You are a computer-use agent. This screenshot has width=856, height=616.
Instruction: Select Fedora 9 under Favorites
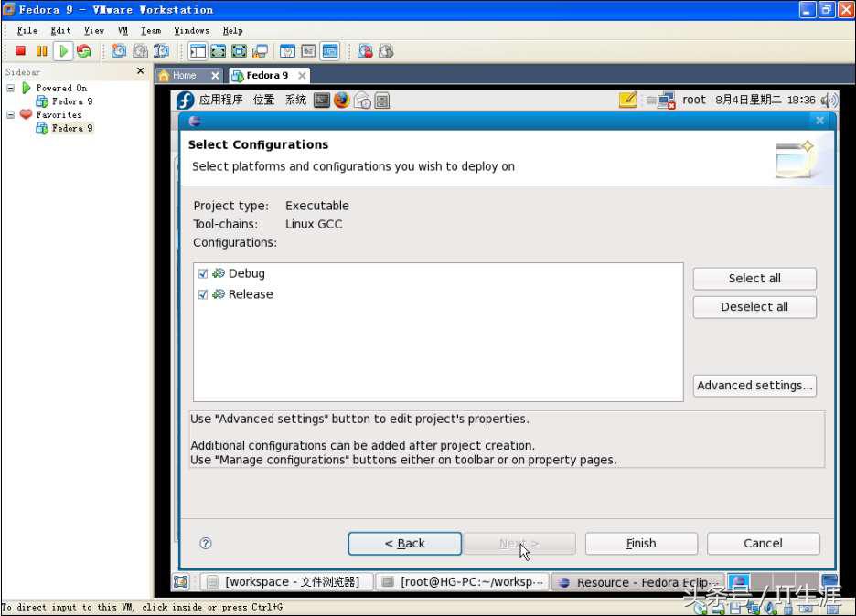(71, 128)
